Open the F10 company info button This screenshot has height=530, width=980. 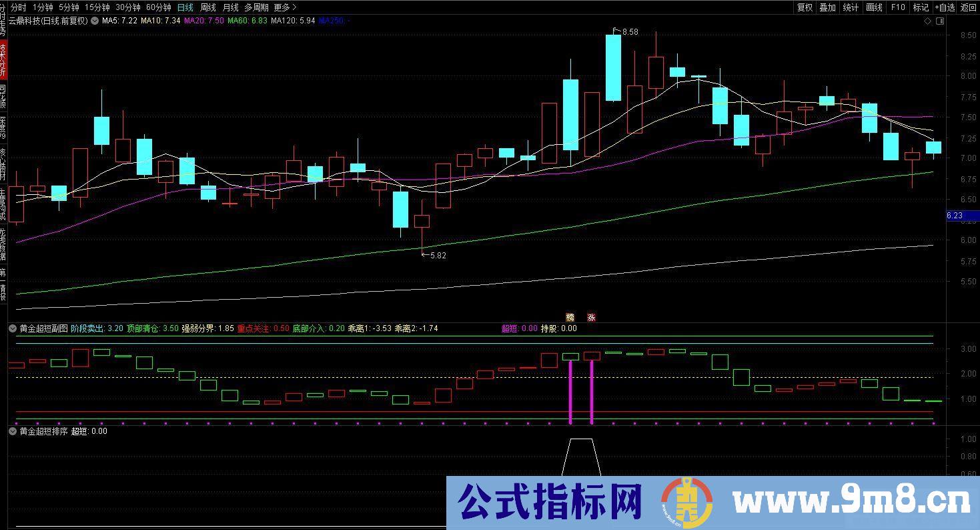click(x=897, y=7)
